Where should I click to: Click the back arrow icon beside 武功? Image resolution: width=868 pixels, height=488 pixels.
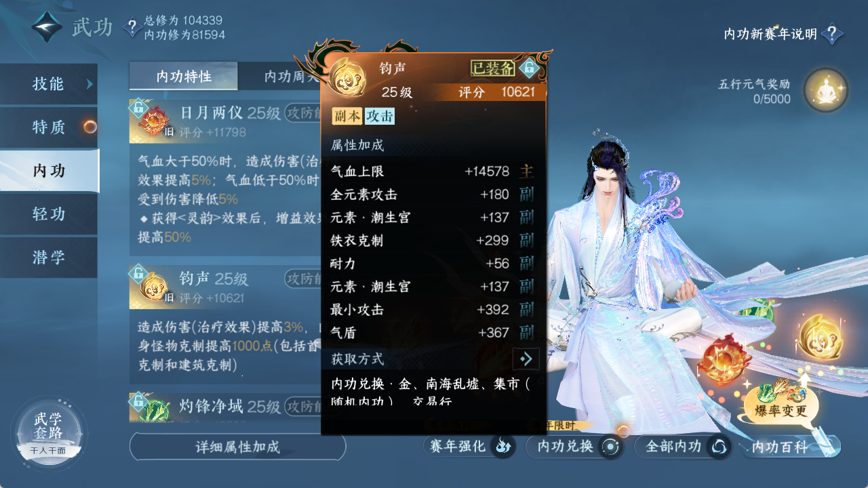click(x=47, y=27)
